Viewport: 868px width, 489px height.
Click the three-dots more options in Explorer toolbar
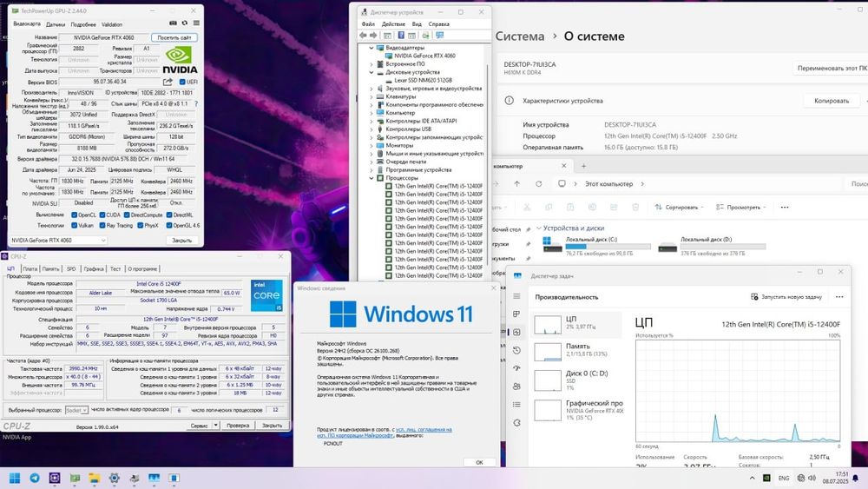[785, 207]
